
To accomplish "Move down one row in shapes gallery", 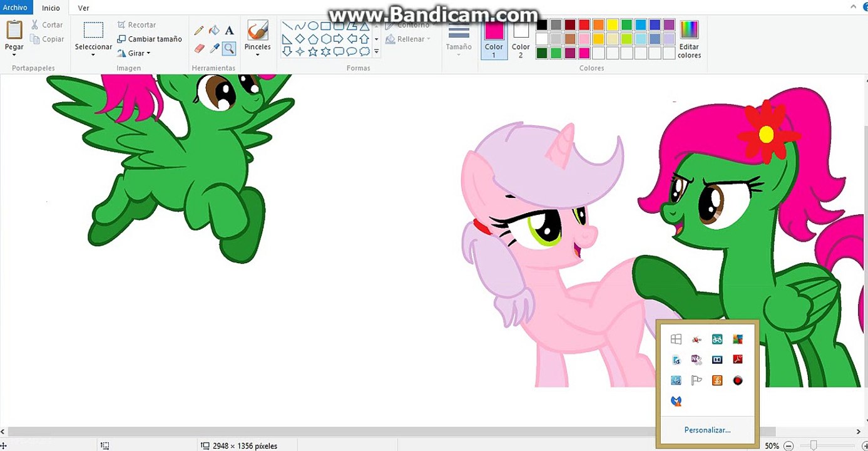I will (x=376, y=39).
